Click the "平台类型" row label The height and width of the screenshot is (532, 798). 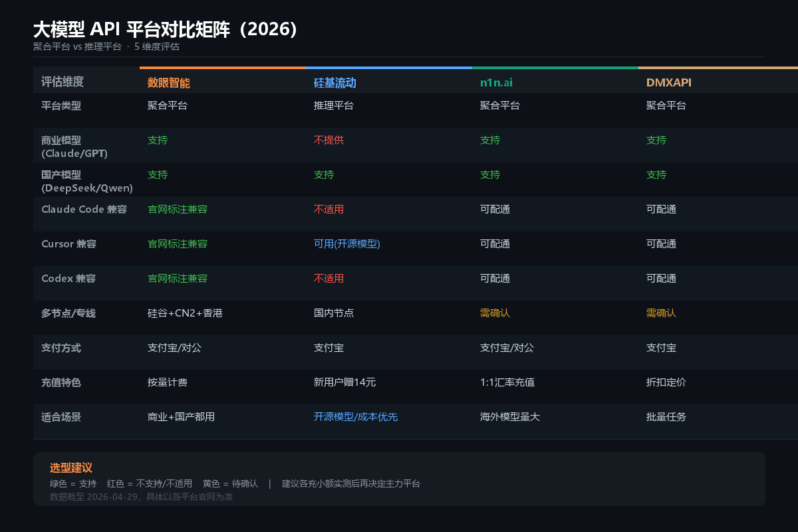coord(61,105)
